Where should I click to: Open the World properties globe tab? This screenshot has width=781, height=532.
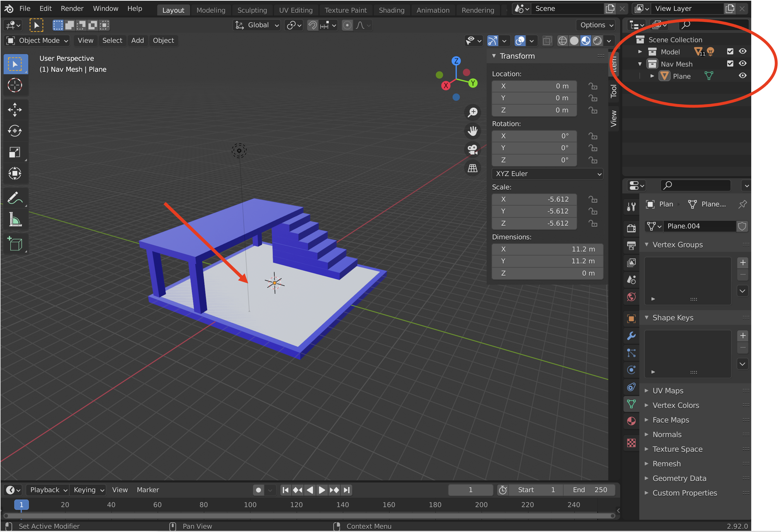tap(631, 297)
